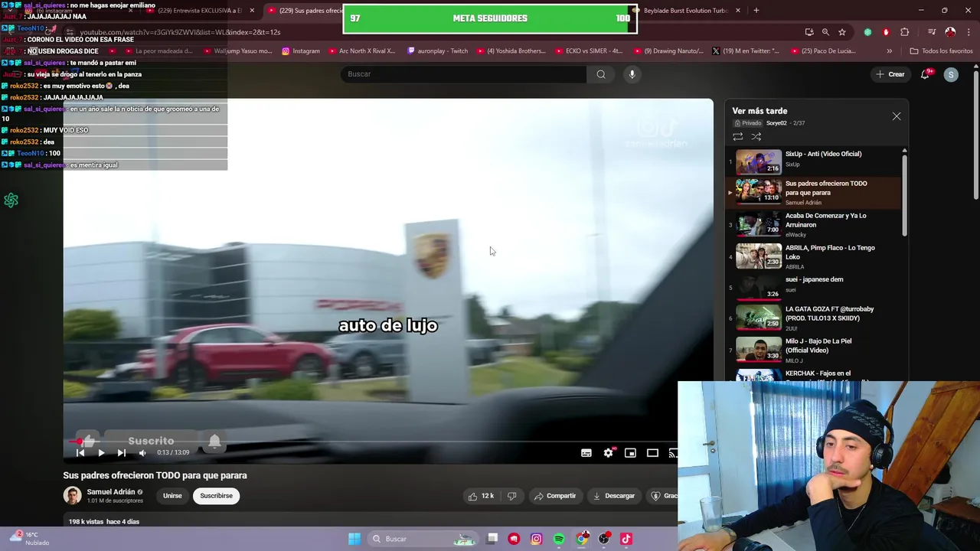This screenshot has width=980, height=551.
Task: Like the video with 12 k thumbs up
Action: click(x=482, y=496)
